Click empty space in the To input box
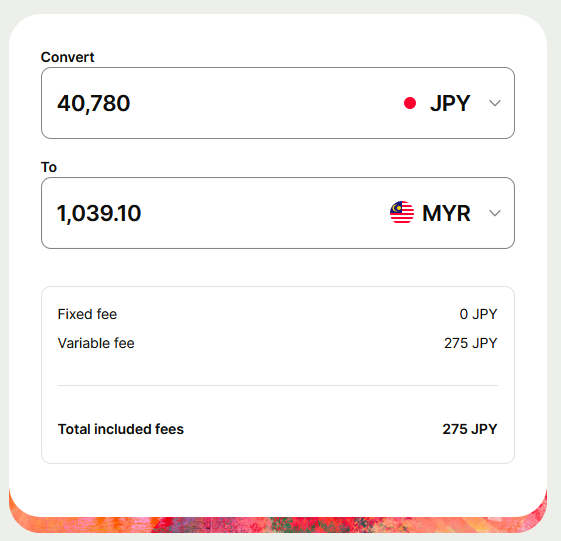 tap(265, 213)
